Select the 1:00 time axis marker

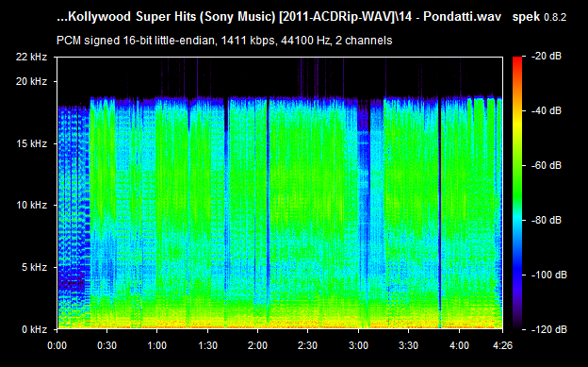[x=156, y=345]
